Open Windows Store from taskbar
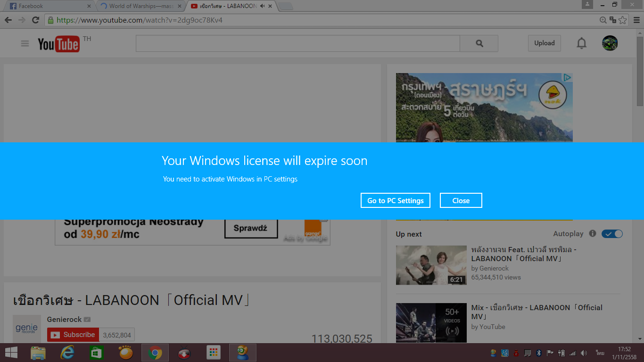This screenshot has width=644, height=362. (x=97, y=353)
